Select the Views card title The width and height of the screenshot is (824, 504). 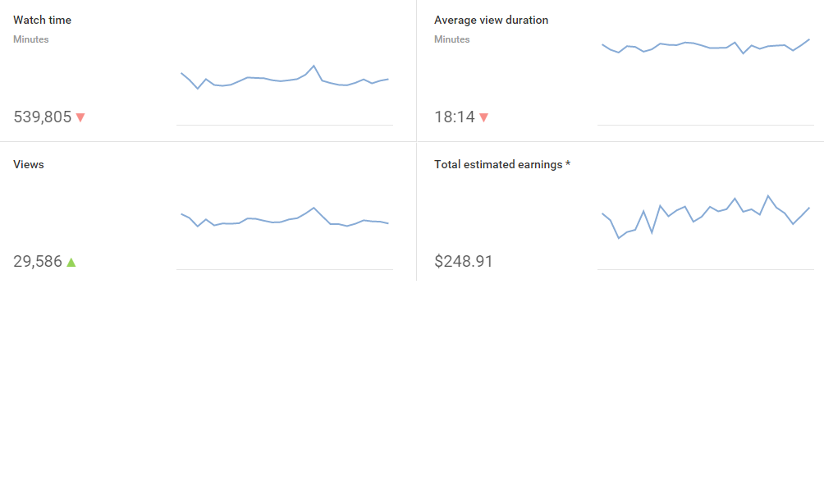pyautogui.click(x=29, y=164)
